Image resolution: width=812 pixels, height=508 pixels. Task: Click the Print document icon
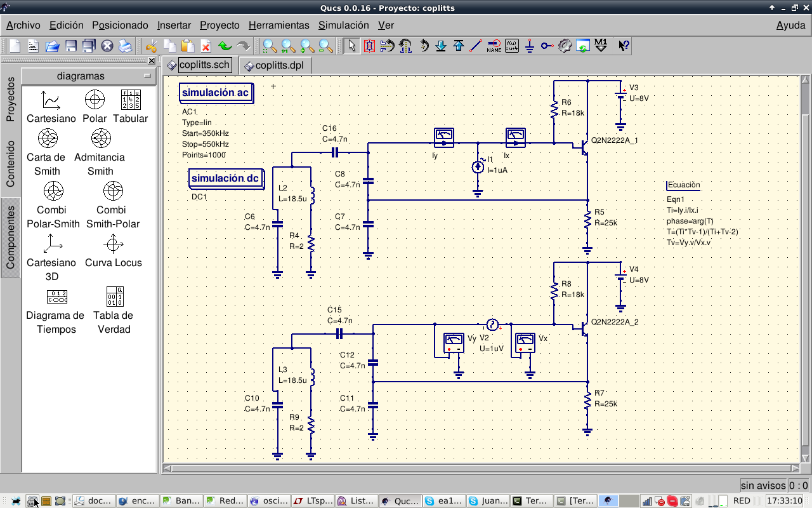(x=125, y=46)
